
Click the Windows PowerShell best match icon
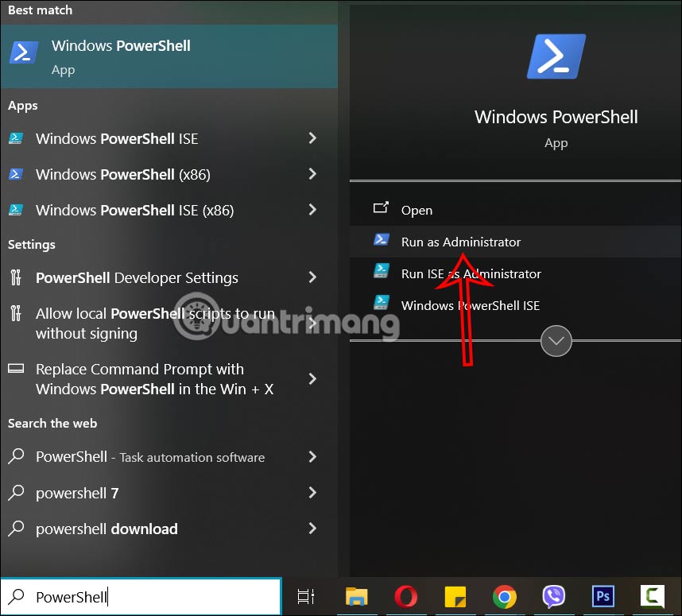[x=24, y=52]
